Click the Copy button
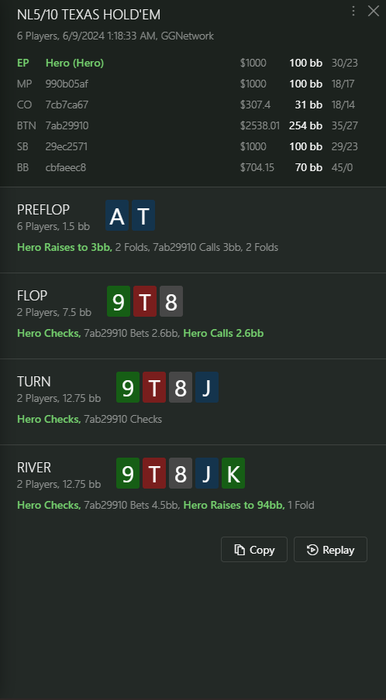This screenshot has height=700, width=386. 254,550
